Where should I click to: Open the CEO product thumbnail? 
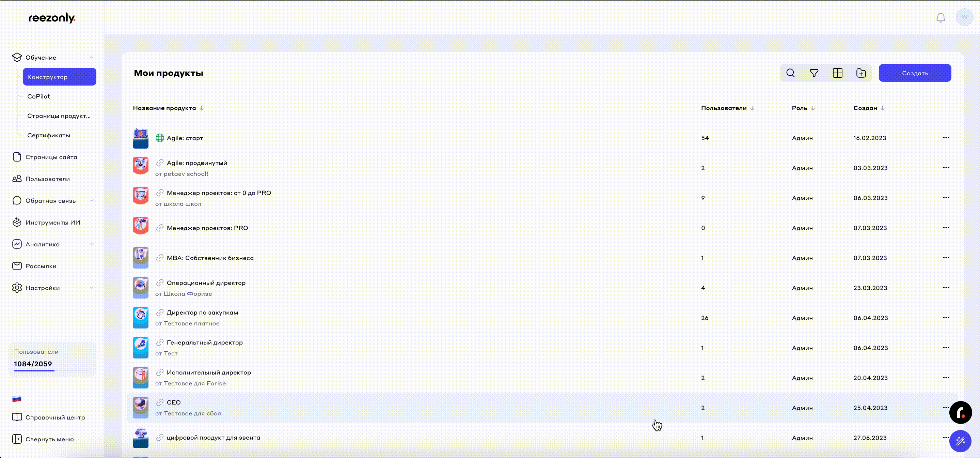[x=140, y=407]
